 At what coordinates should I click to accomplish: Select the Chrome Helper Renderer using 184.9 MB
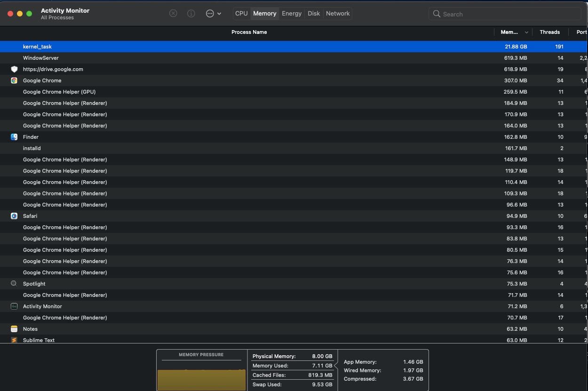click(x=294, y=103)
